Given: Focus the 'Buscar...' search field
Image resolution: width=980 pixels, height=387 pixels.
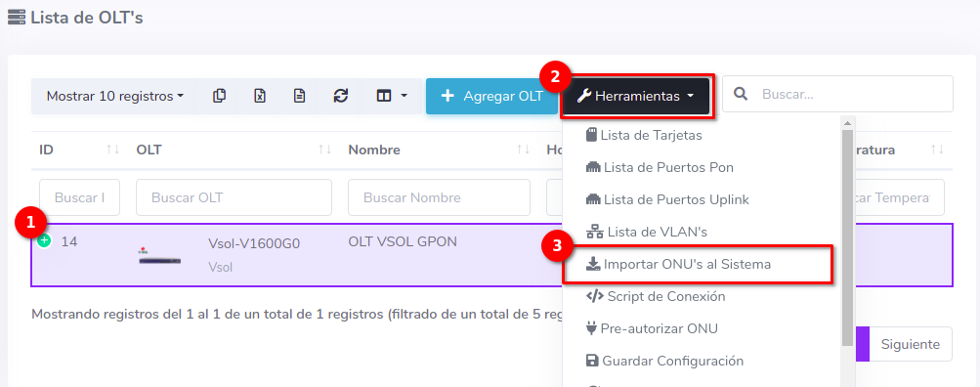Looking at the screenshot, I should [x=837, y=94].
